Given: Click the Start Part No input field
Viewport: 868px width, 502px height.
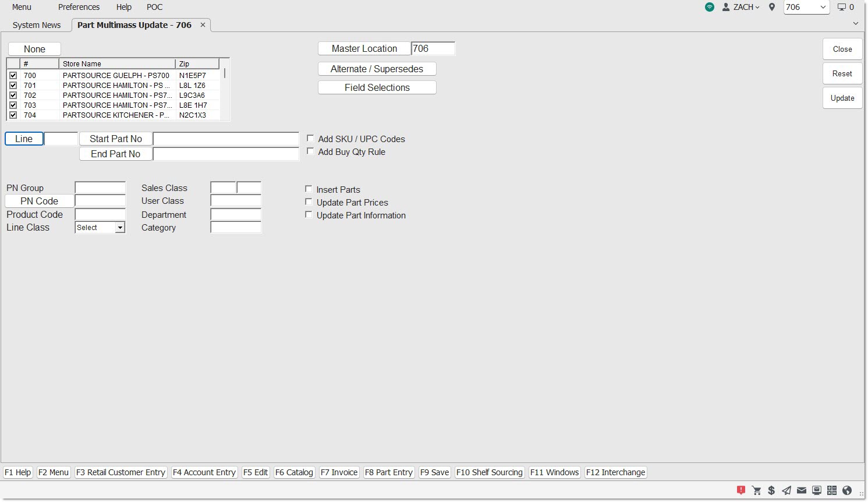Looking at the screenshot, I should pyautogui.click(x=226, y=139).
